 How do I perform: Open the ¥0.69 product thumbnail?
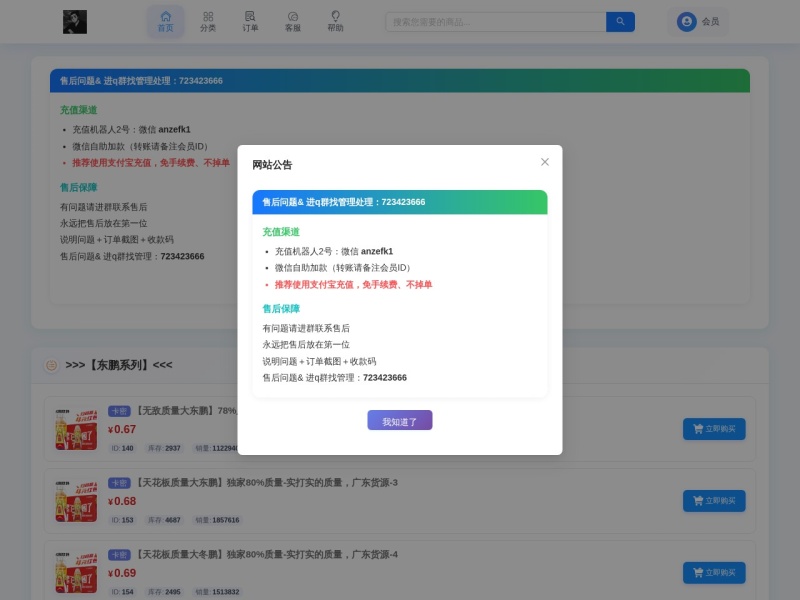(x=76, y=573)
